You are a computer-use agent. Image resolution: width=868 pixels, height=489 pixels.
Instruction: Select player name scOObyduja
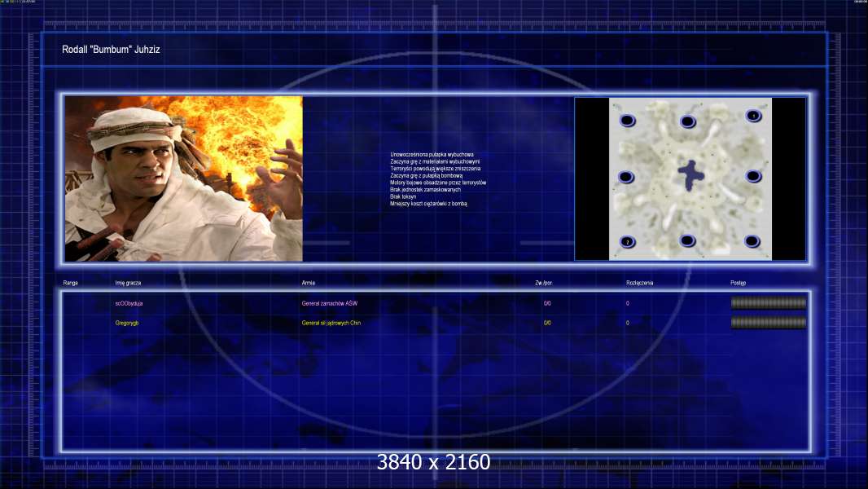129,303
